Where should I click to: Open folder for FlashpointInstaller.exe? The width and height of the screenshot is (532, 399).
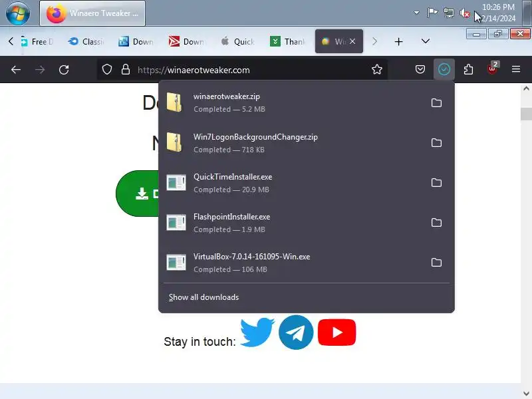pyautogui.click(x=436, y=223)
